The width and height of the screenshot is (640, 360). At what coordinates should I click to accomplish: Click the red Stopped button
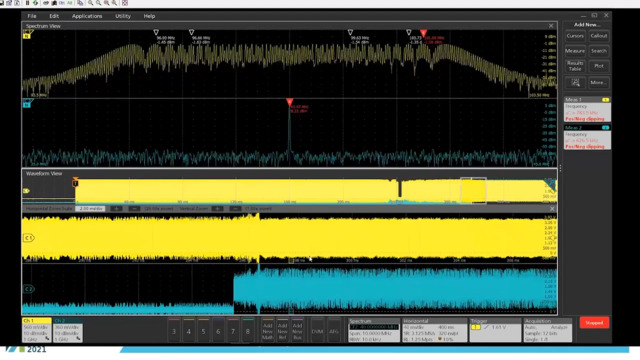(594, 322)
